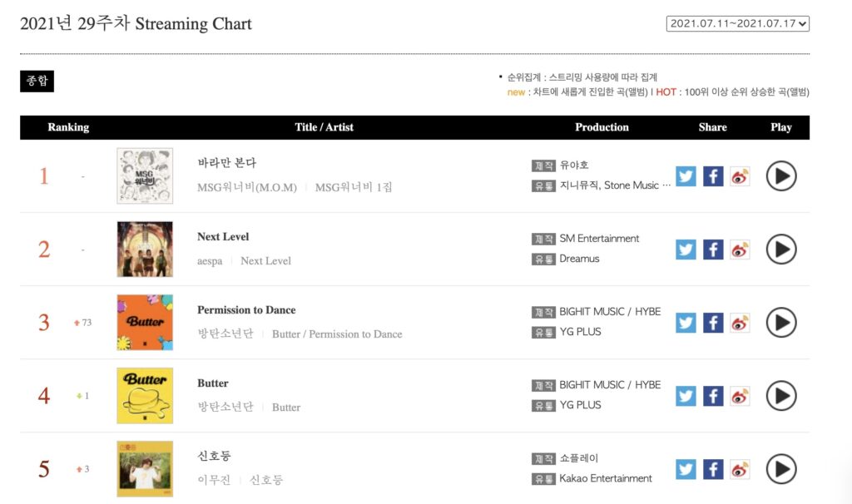Screen dimensions: 852x504
Task: Open the chart week date dropdown
Action: [x=737, y=23]
